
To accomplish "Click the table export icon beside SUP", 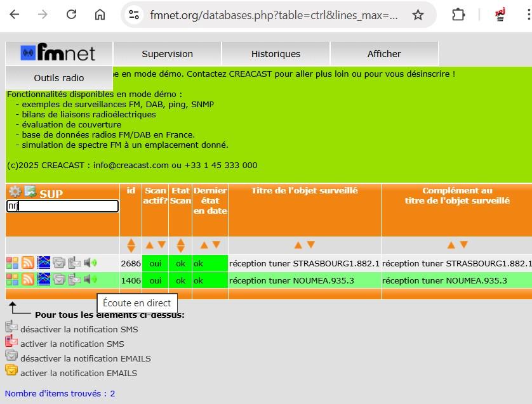I will click(x=30, y=191).
